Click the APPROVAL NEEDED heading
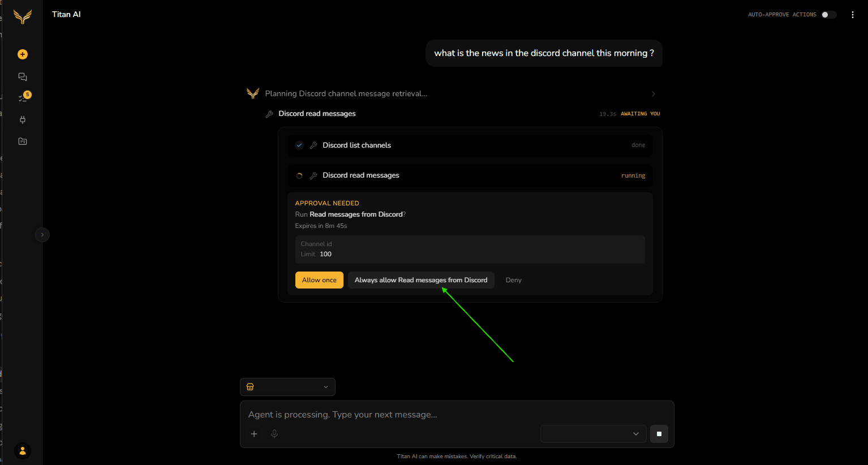 pos(327,203)
